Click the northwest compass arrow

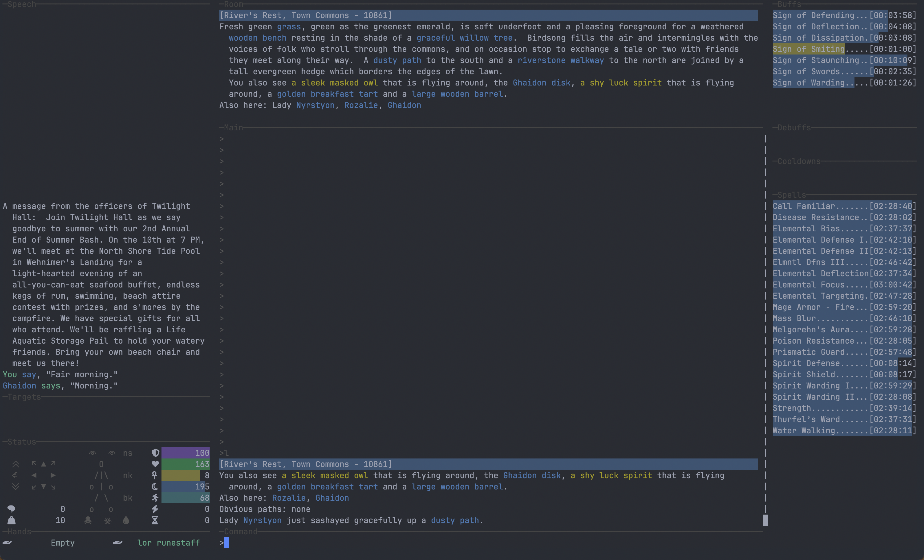[34, 464]
